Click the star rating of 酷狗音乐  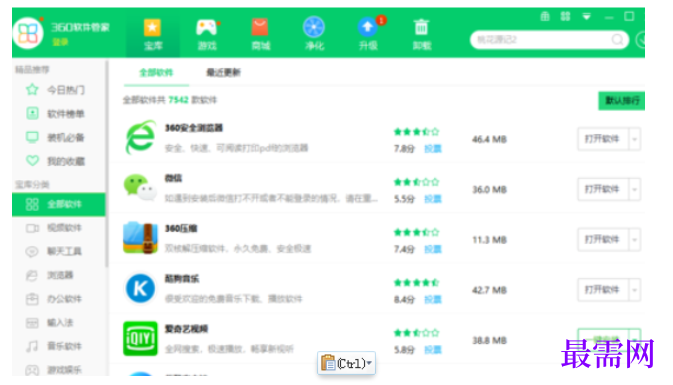pyautogui.click(x=416, y=282)
